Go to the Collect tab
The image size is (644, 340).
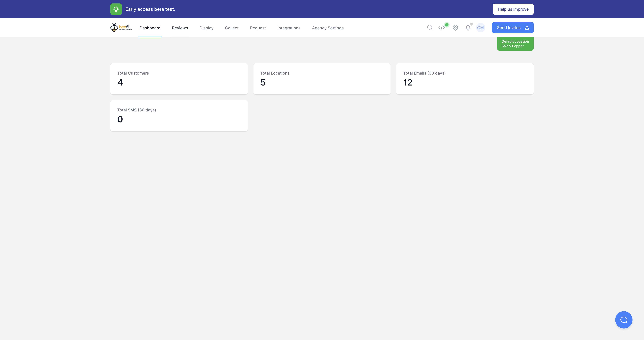(231, 28)
